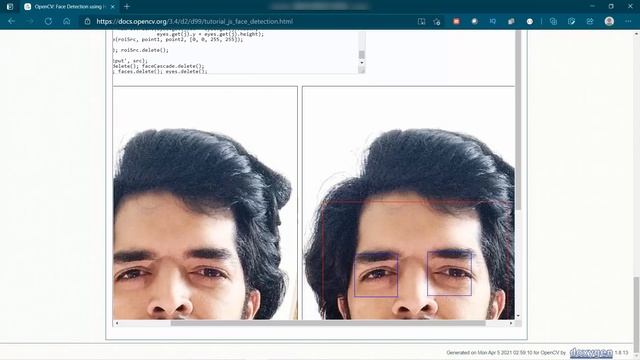The image size is (640, 360).
Task: Open the Collections panel
Action: coord(553,21)
